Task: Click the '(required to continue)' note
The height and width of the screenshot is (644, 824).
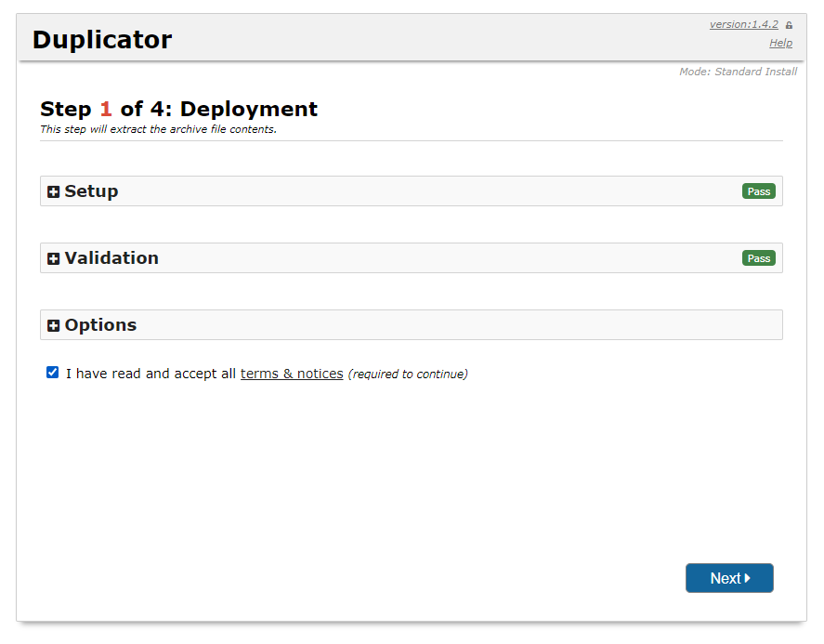Action: click(x=408, y=374)
